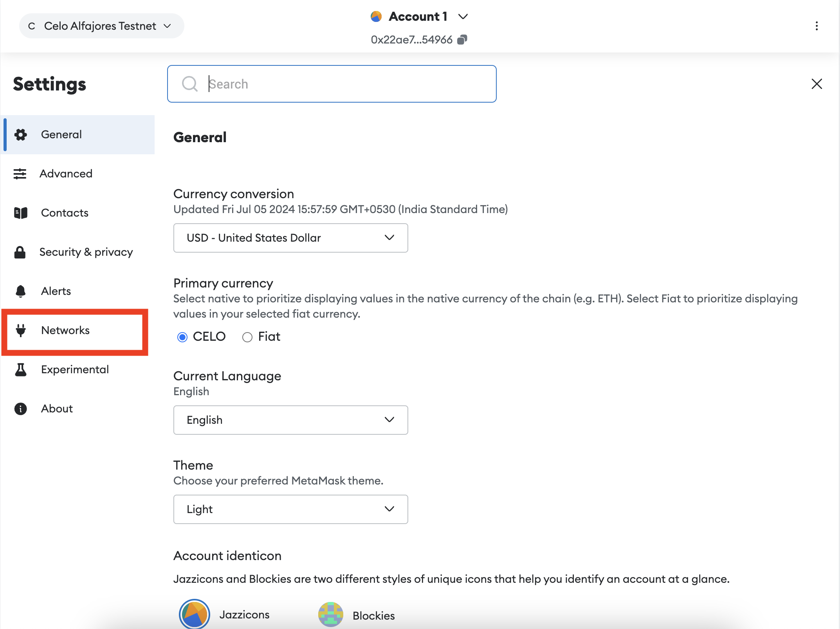Screen dimensions: 840x629
Task: Copy the account address icon
Action: 462,40
